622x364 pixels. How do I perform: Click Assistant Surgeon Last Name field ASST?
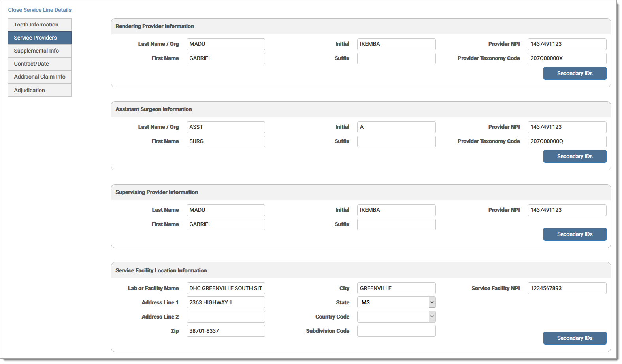pyautogui.click(x=226, y=127)
